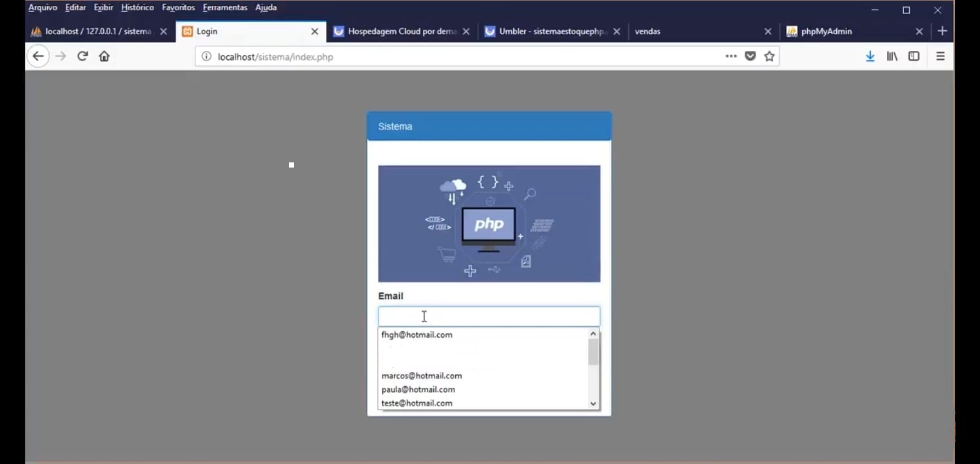Open the Arquivo menu

(x=43, y=8)
